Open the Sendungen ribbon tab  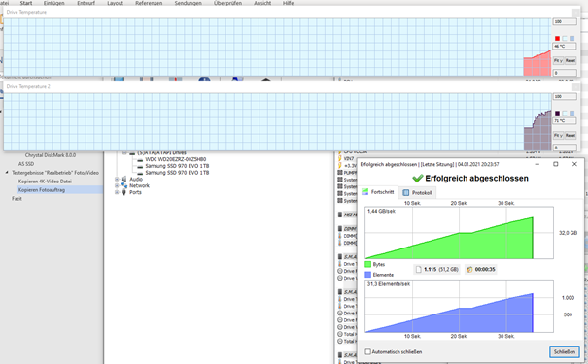(x=188, y=3)
